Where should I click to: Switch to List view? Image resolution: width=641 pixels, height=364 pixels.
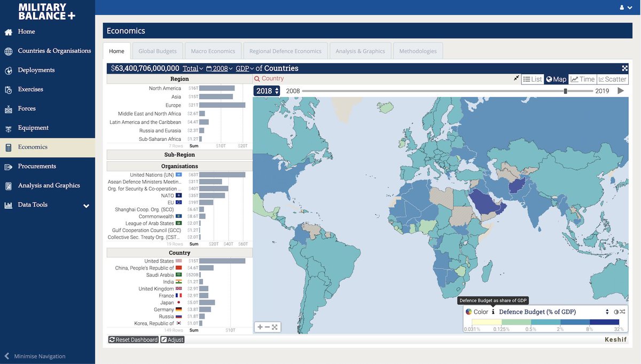(532, 79)
